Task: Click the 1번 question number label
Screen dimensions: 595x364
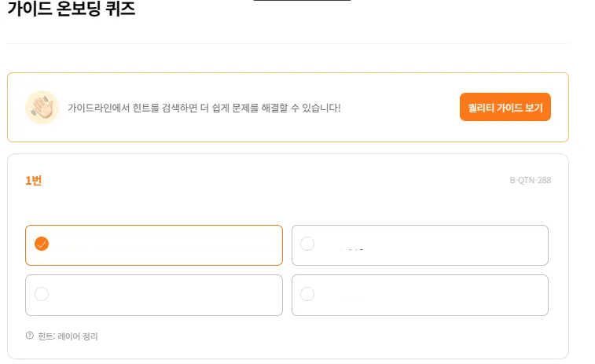Action: point(33,181)
